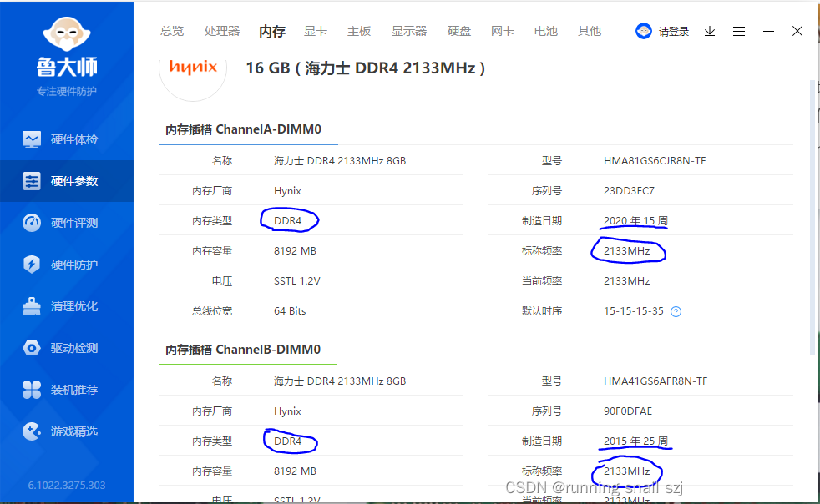820x504 pixels.
Task: Close the 鲁大师 window
Action: point(797,32)
